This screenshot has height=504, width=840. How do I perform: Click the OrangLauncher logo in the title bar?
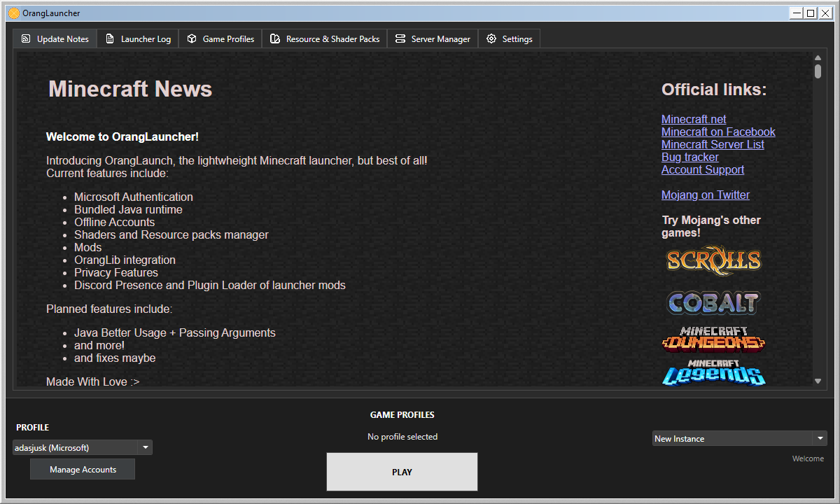tap(13, 13)
